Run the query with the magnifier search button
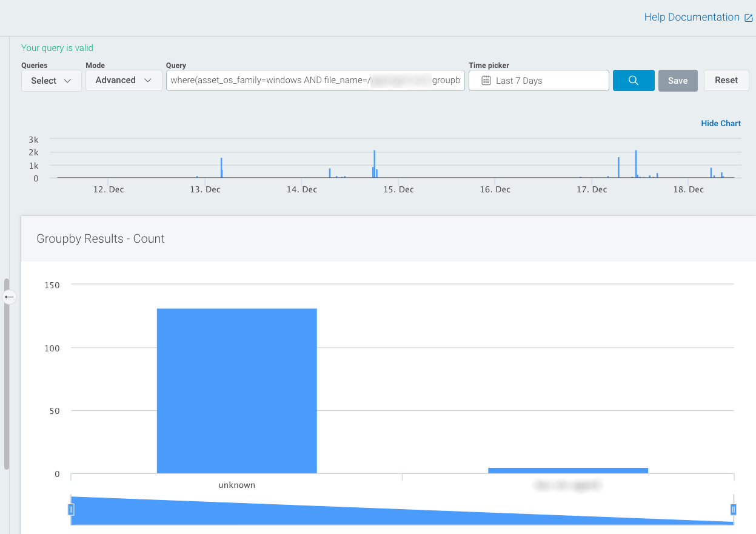The height and width of the screenshot is (534, 756). (634, 81)
